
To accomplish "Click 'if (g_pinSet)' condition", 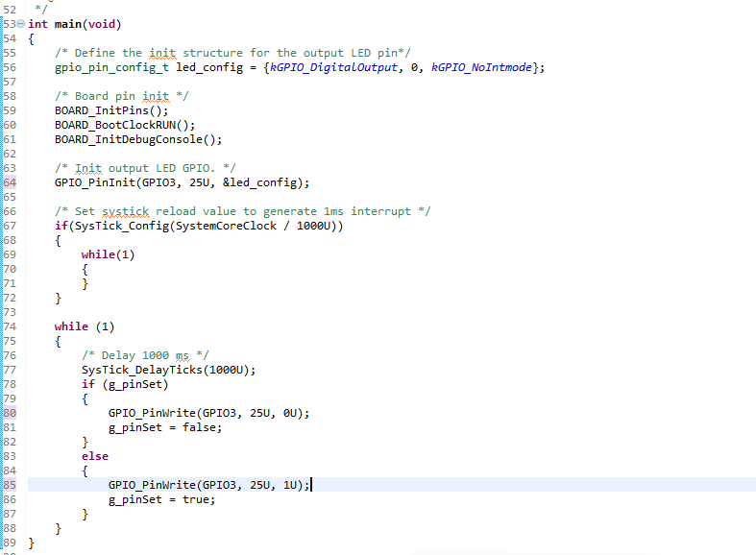I will [x=125, y=384].
